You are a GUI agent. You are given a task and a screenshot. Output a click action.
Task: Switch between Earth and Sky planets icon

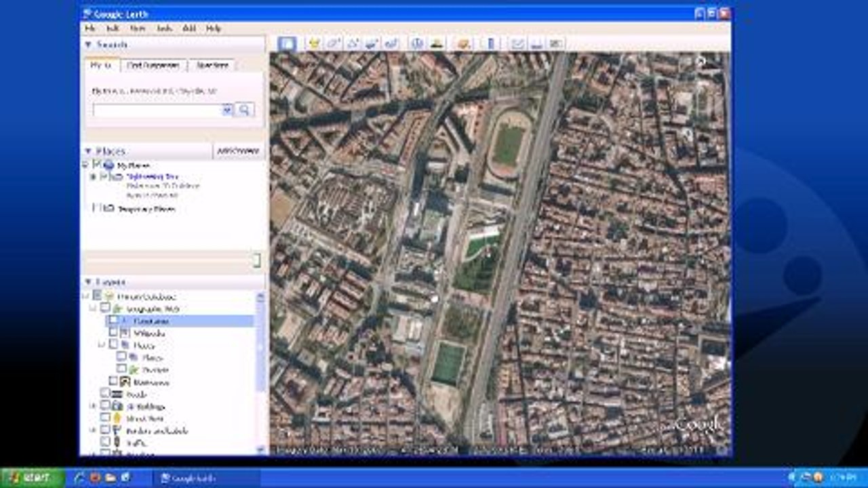click(464, 43)
